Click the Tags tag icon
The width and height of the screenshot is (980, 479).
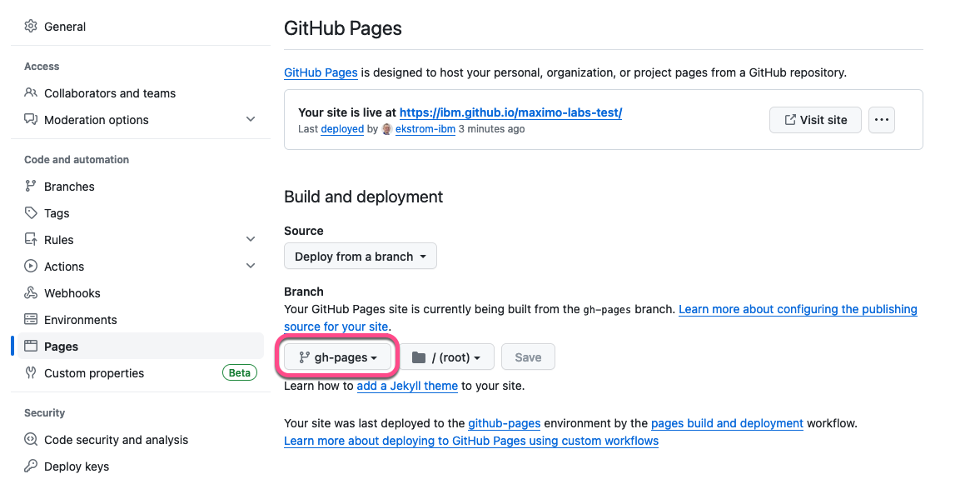click(31, 213)
